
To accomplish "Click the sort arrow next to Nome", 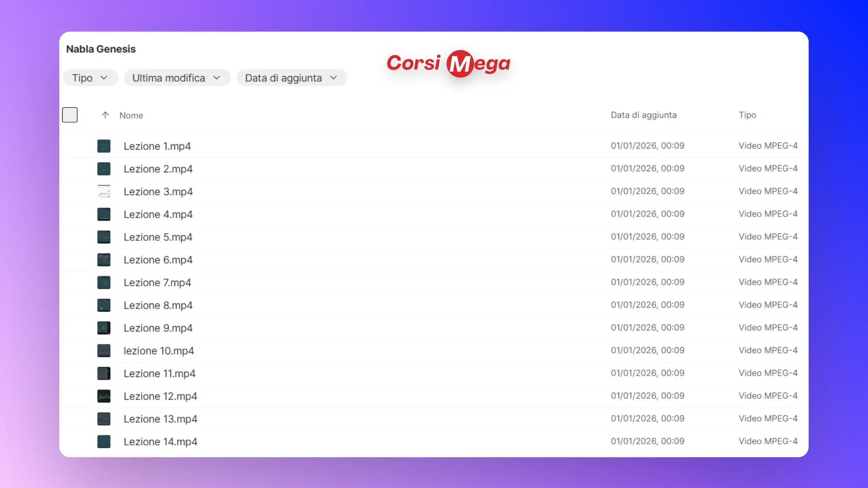I will (x=105, y=115).
